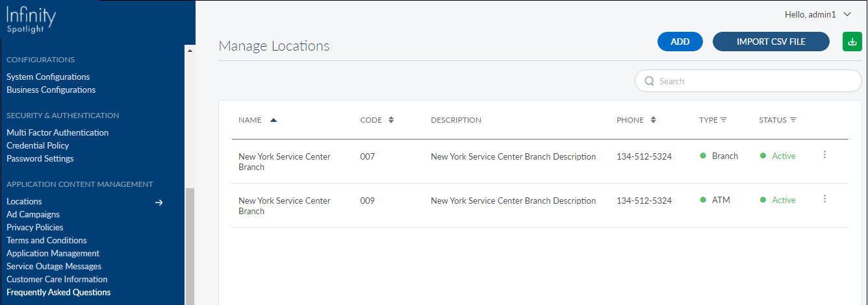Open kebab menu for code 007 row
This screenshot has height=305, width=868.
pyautogui.click(x=824, y=154)
